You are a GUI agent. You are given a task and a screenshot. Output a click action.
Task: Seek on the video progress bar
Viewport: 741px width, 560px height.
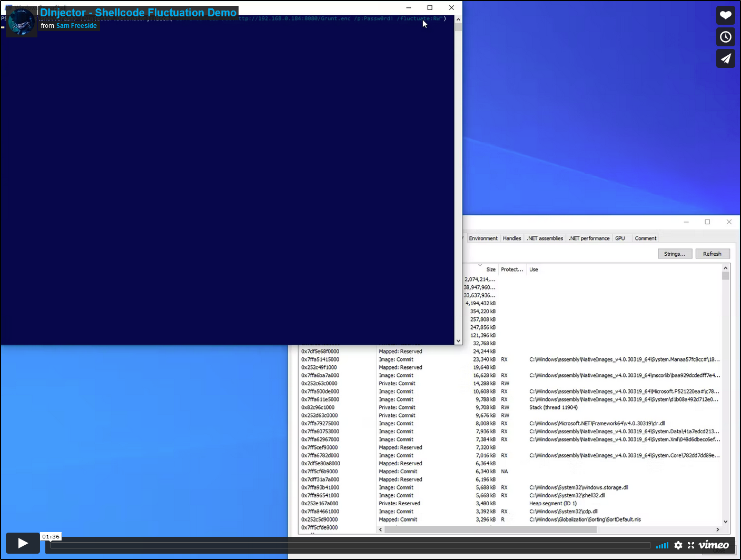pyautogui.click(x=350, y=545)
